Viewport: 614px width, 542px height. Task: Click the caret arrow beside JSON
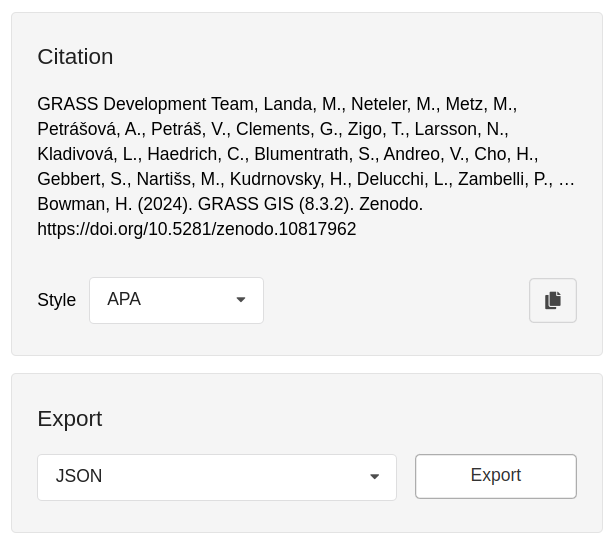tap(374, 477)
